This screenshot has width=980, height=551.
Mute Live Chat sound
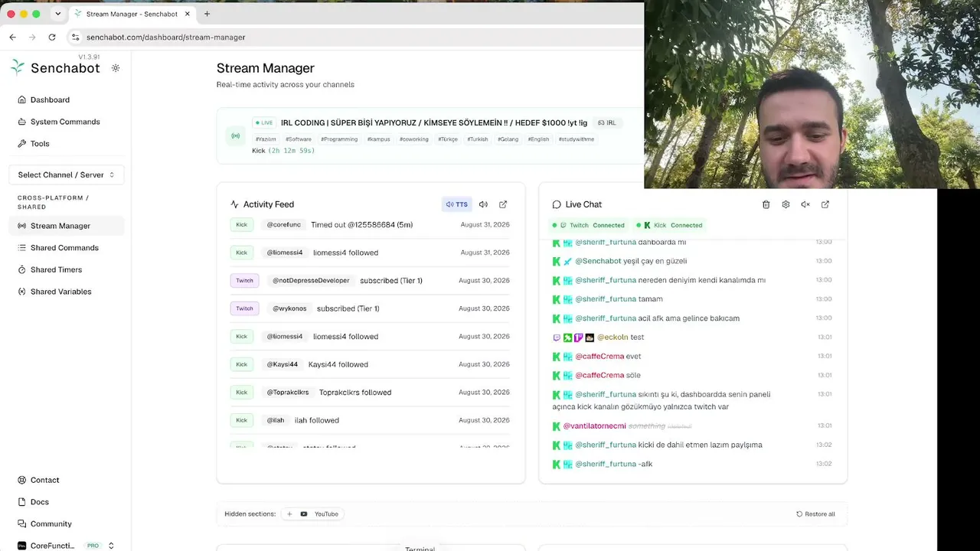point(805,204)
